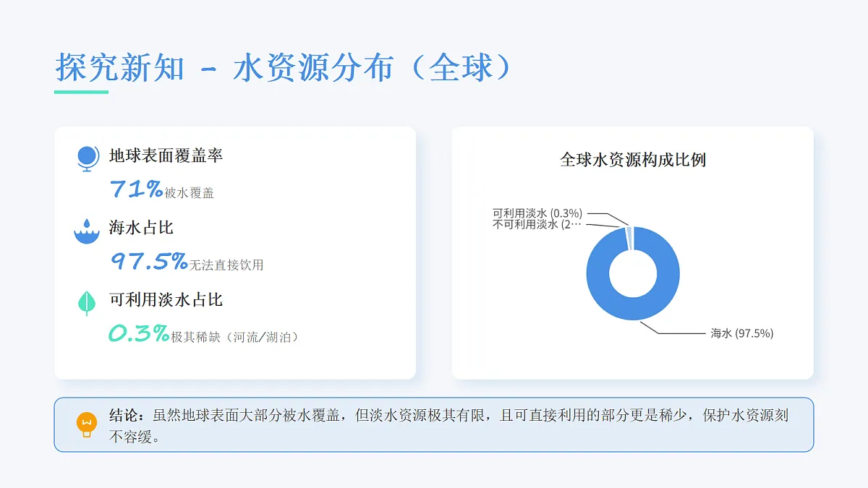Select the caption 无法直接饮用
Screen dimensions: 868x488
pos(226,265)
